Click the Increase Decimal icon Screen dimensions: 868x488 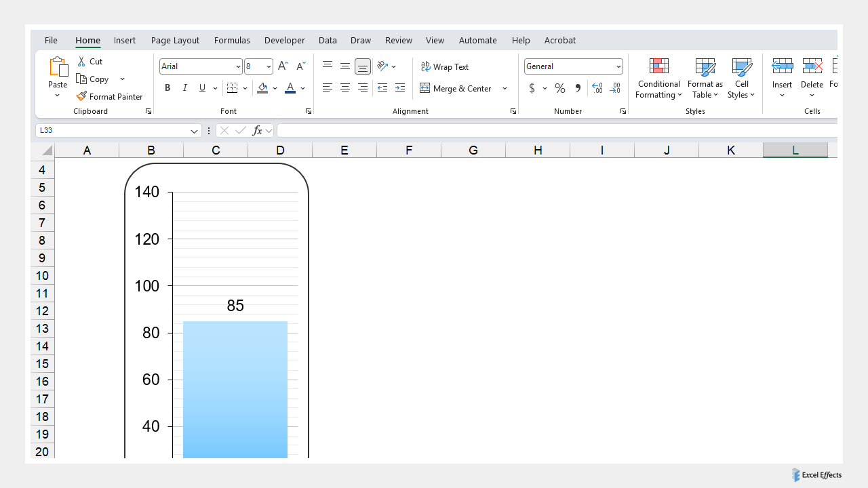pyautogui.click(x=597, y=88)
